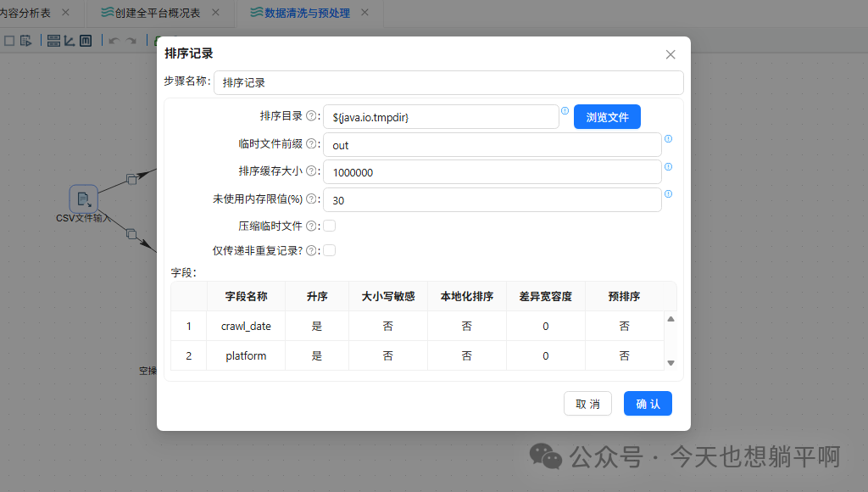Image resolution: width=868 pixels, height=492 pixels.
Task: Click the 本地化排序 column header
Action: coord(467,296)
